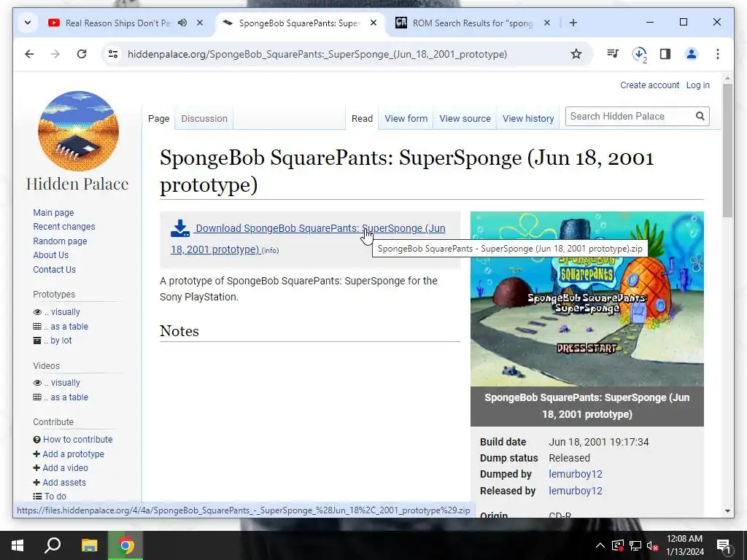Open the (info) link after download
The image size is (747, 560).
tap(270, 251)
